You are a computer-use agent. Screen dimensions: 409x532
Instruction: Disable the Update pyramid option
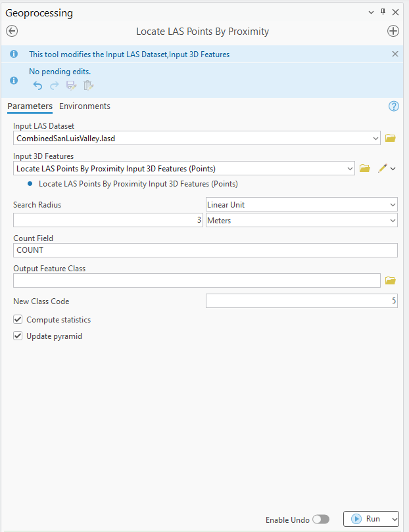pos(17,336)
